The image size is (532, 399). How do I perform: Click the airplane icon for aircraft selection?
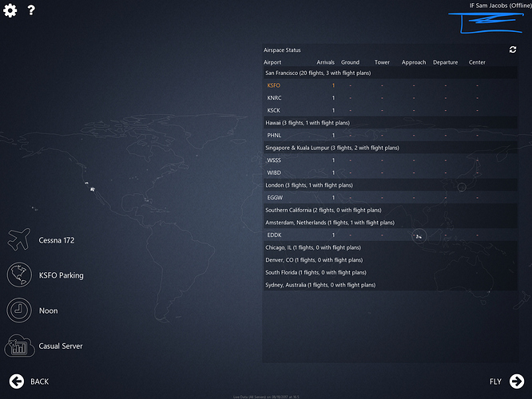19,239
